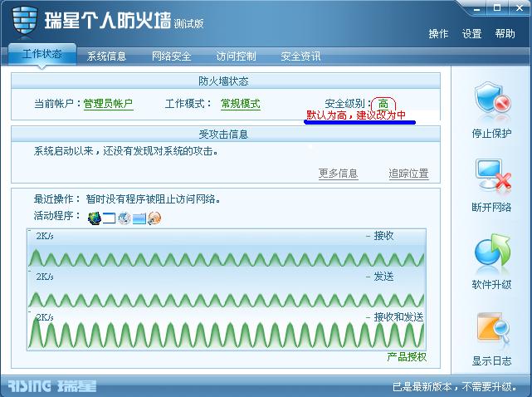
Task: Click the 高 security level link
Action: pos(383,104)
